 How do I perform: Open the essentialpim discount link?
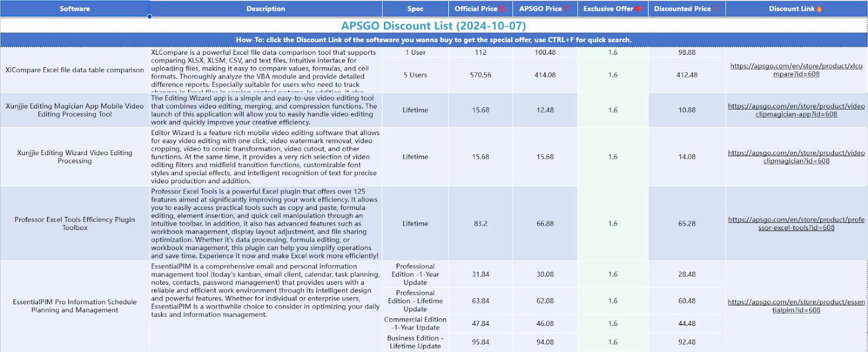point(796,306)
